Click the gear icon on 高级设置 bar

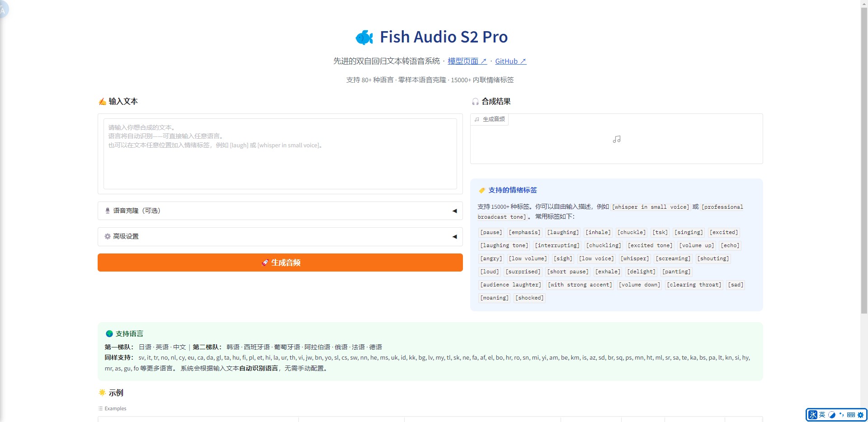pos(107,236)
